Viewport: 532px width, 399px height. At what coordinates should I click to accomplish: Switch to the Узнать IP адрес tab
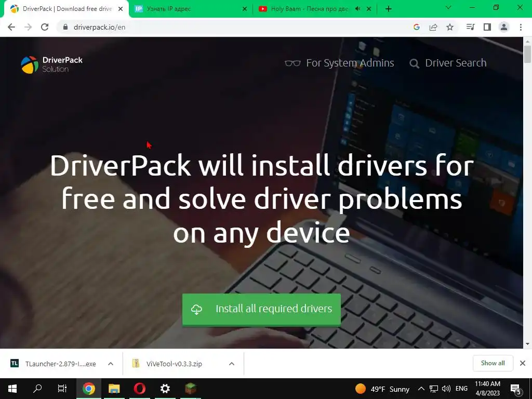click(x=190, y=9)
